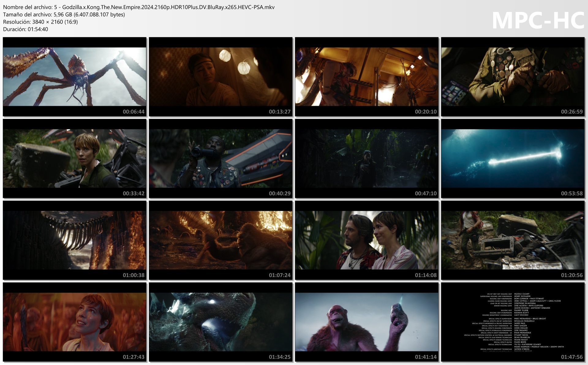Click the 'Duración: 01:54:40' line

click(x=25, y=29)
